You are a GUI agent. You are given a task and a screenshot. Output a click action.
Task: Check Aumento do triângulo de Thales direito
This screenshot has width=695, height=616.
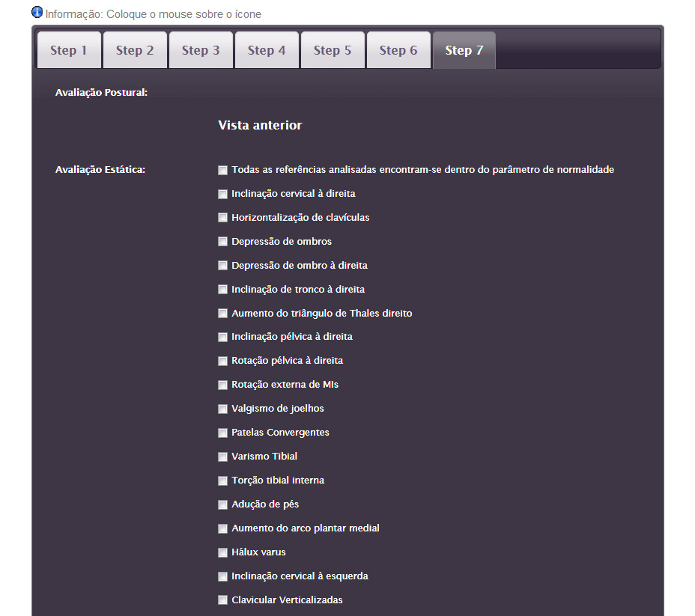point(223,314)
